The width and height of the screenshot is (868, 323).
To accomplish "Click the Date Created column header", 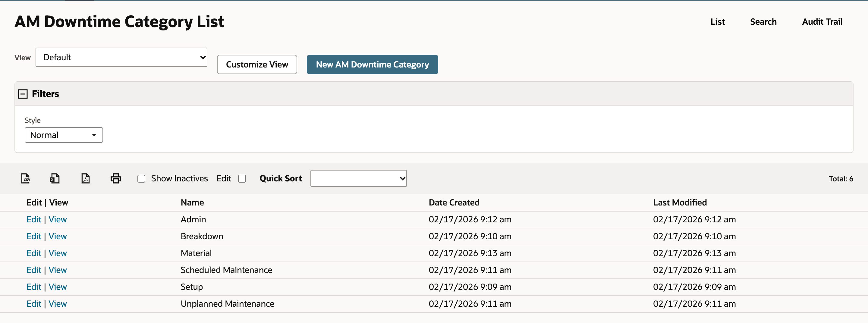I will coord(454,203).
